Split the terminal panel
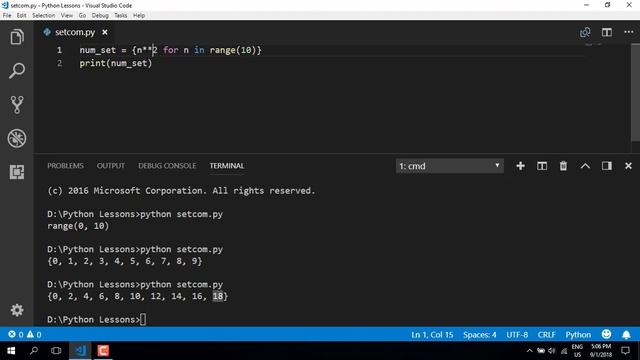 coord(542,166)
